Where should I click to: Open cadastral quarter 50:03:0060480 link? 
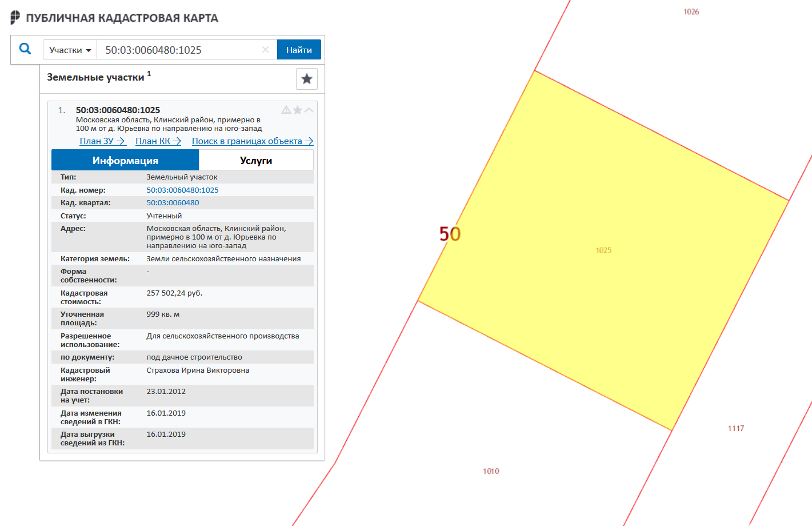(x=173, y=202)
